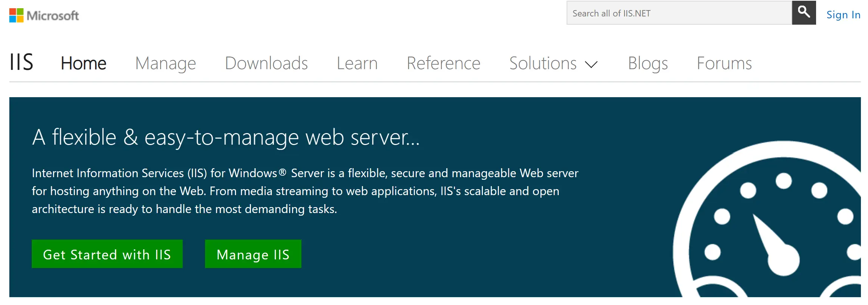
Task: Visit the Blogs page
Action: pos(648,63)
